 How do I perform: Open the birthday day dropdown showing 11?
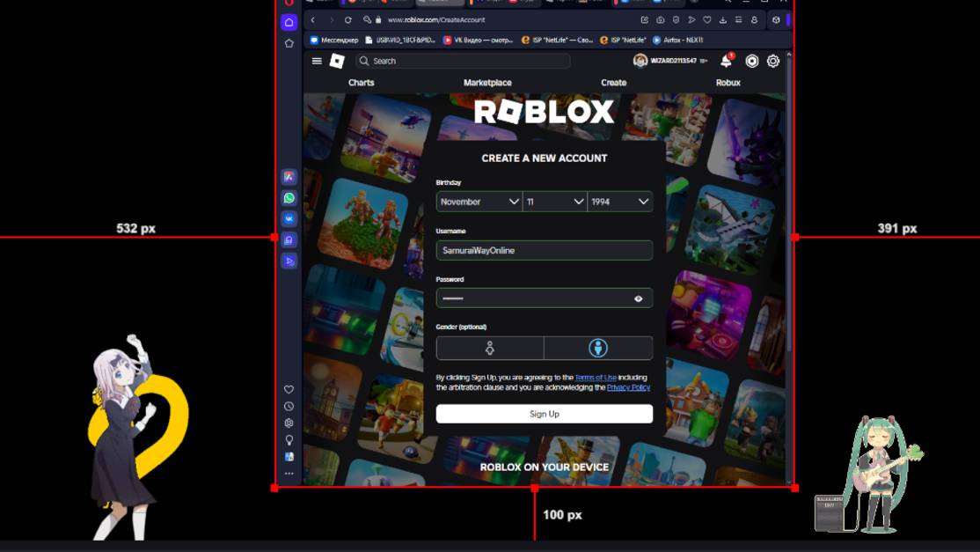pyautogui.click(x=555, y=202)
